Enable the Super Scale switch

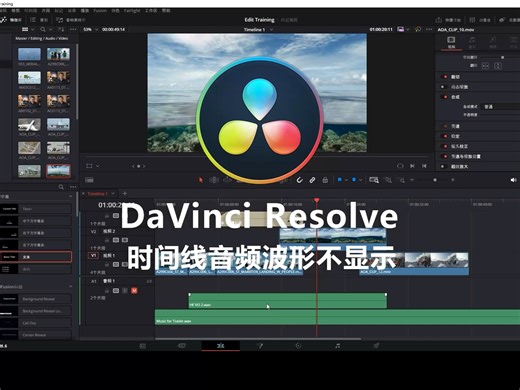point(443,166)
